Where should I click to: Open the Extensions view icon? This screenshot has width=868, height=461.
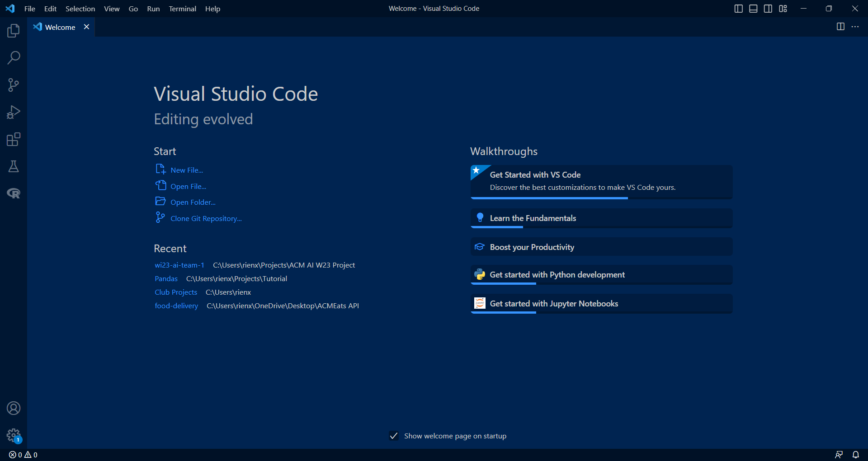click(x=14, y=139)
